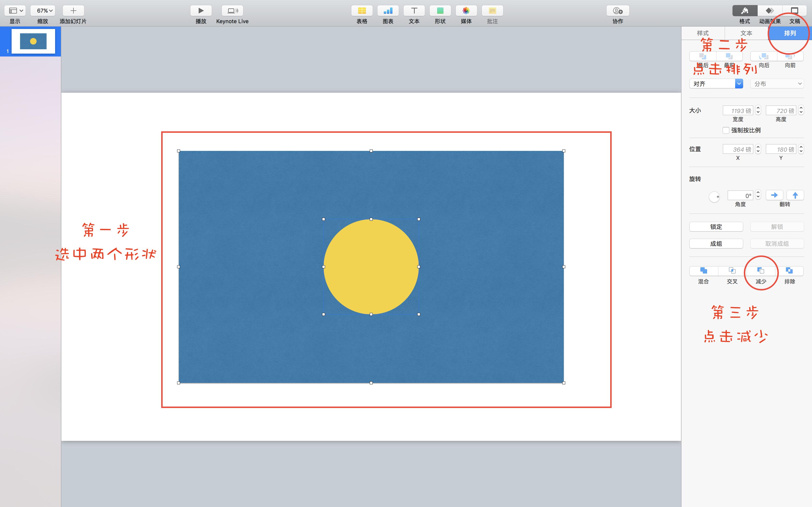This screenshot has height=507, width=812.
Task: Add a text box via 文本 icon
Action: click(414, 11)
